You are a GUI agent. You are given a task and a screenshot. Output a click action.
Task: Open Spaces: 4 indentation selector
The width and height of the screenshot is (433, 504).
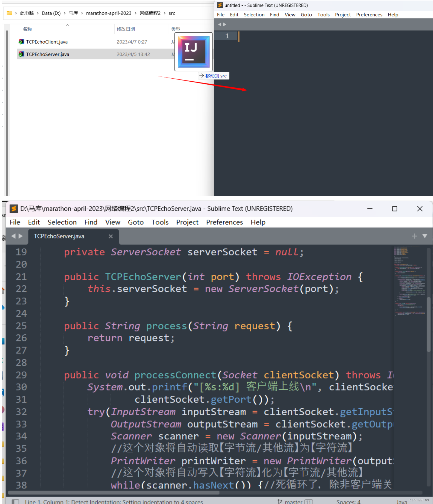click(348, 502)
